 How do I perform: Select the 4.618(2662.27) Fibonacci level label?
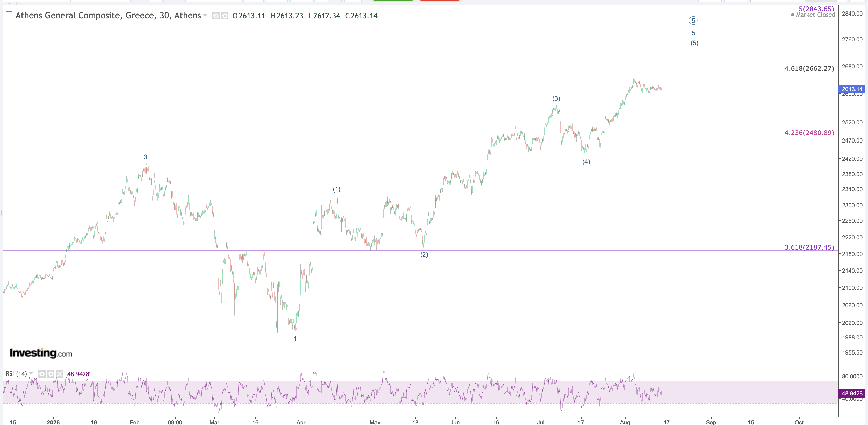pos(809,68)
